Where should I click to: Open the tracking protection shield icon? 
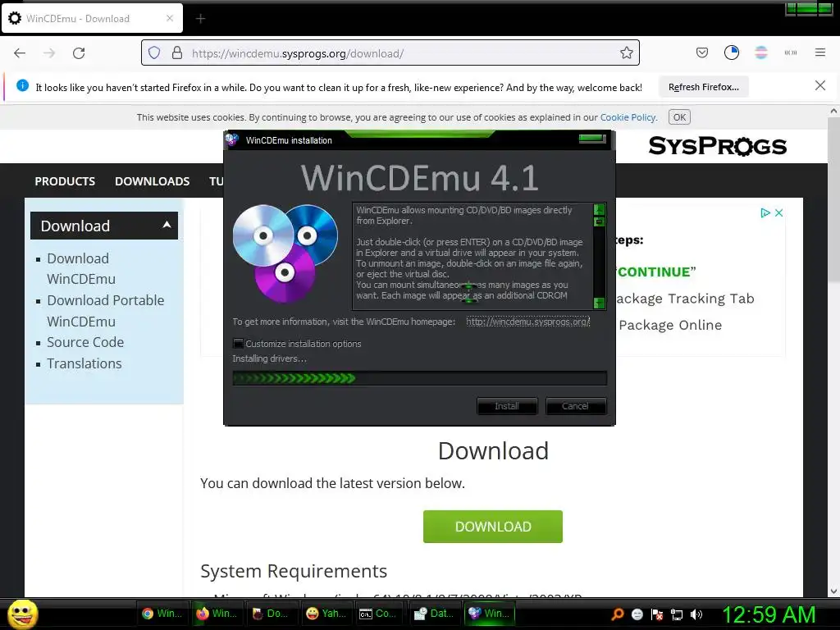154,53
